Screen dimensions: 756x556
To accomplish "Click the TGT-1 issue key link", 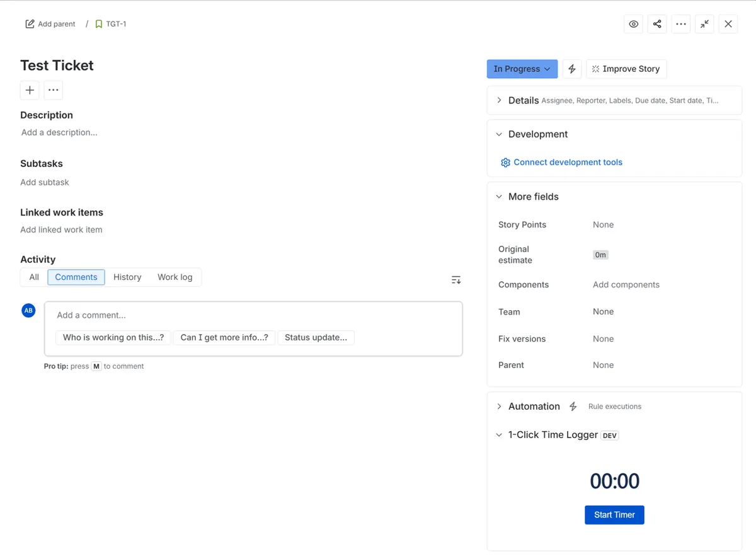I will [x=116, y=24].
